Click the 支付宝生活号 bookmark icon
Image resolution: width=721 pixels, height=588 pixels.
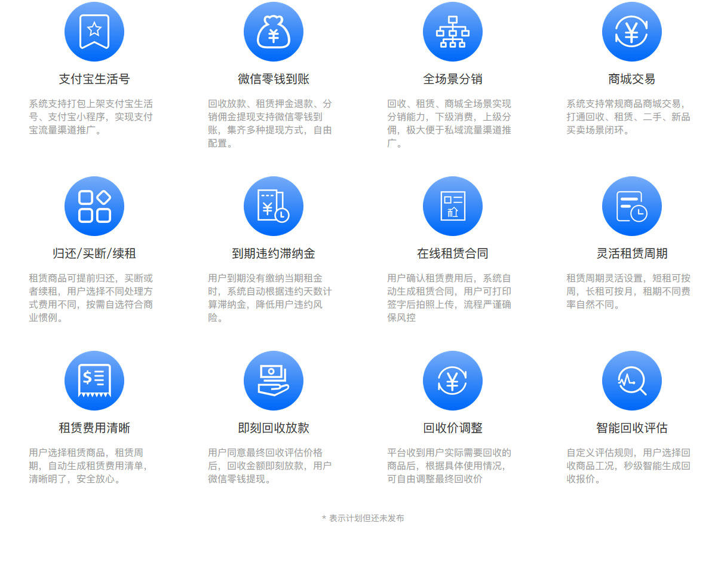[94, 32]
